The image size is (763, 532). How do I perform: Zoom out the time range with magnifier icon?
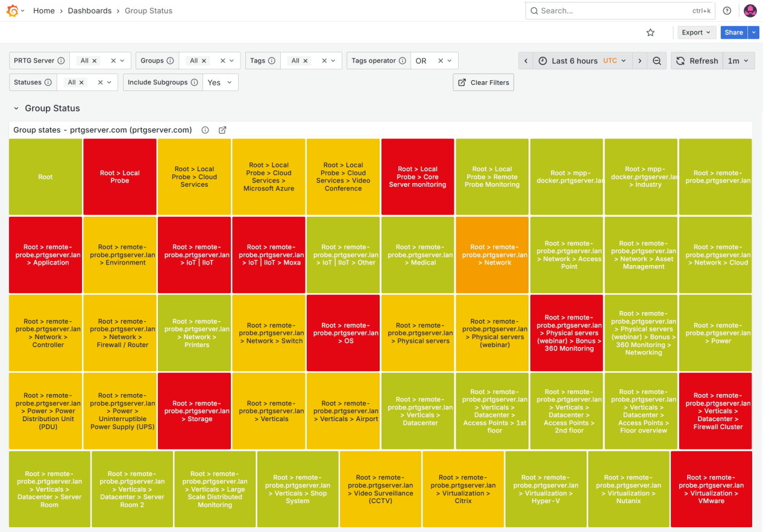click(x=657, y=60)
